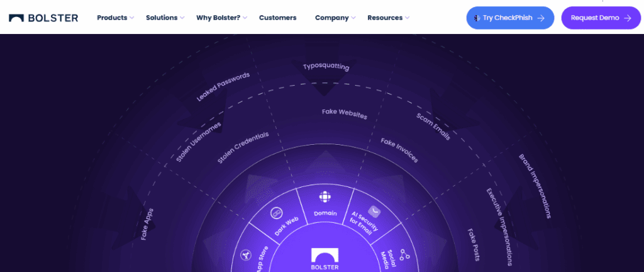Click the Typosquatting label
The image size is (644, 272).
(326, 67)
